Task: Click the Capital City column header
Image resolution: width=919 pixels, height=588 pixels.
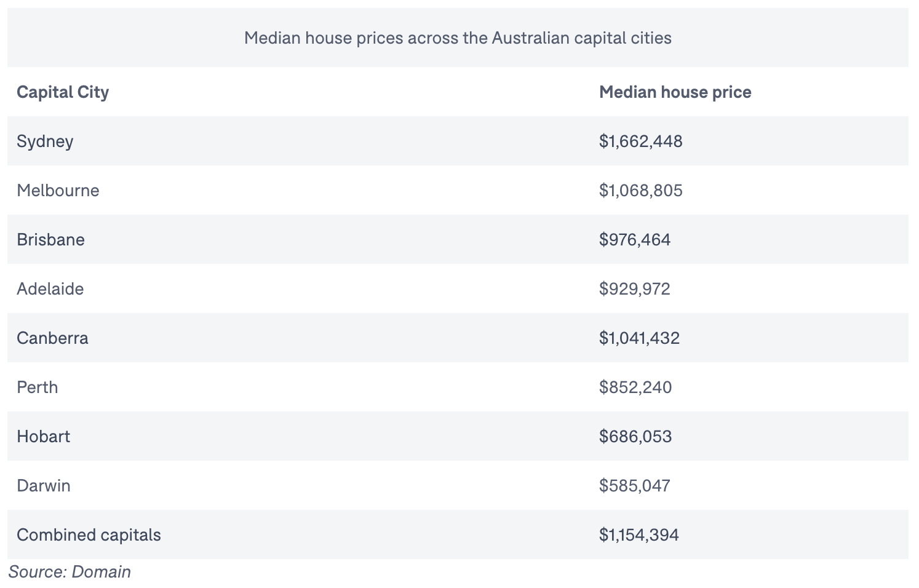Action: coord(63,92)
